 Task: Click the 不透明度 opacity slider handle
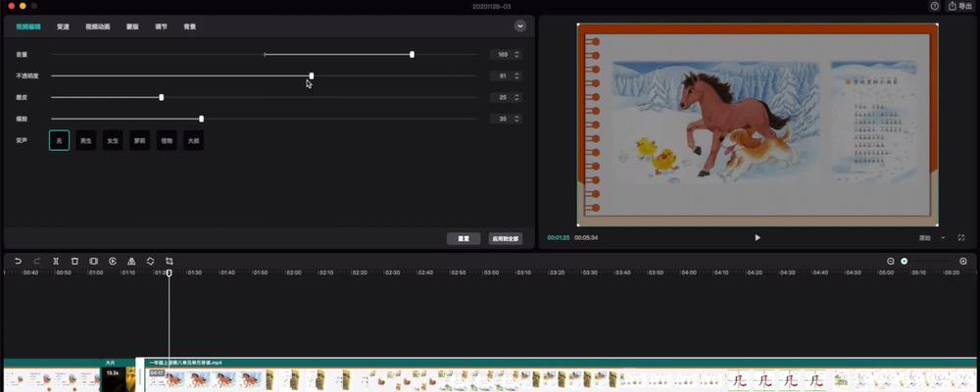point(312,75)
